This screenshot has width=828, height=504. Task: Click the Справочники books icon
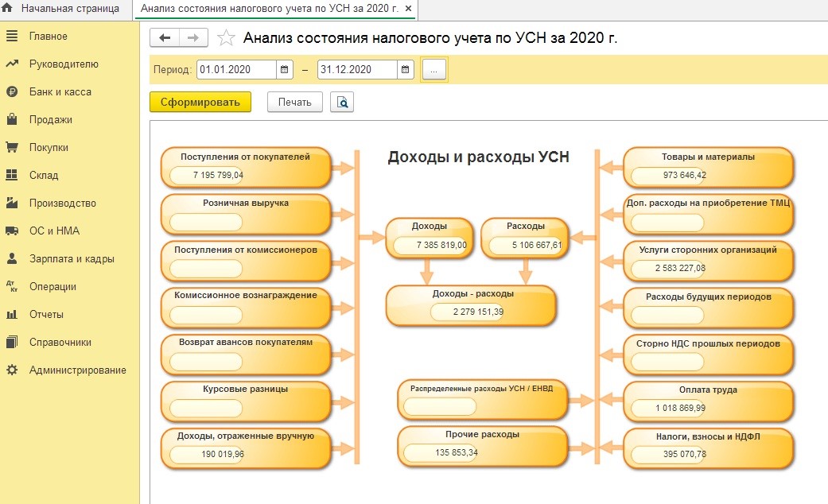tap(12, 342)
